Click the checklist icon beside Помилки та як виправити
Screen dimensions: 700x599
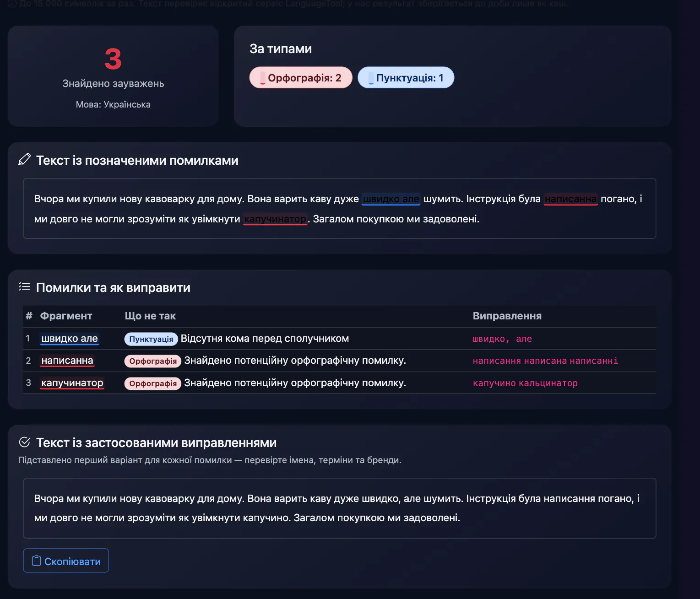click(24, 286)
